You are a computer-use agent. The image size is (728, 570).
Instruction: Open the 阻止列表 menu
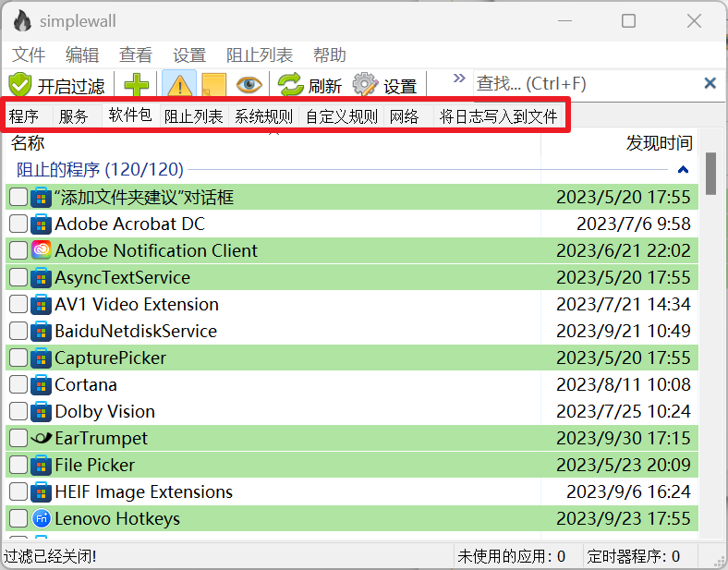[260, 55]
